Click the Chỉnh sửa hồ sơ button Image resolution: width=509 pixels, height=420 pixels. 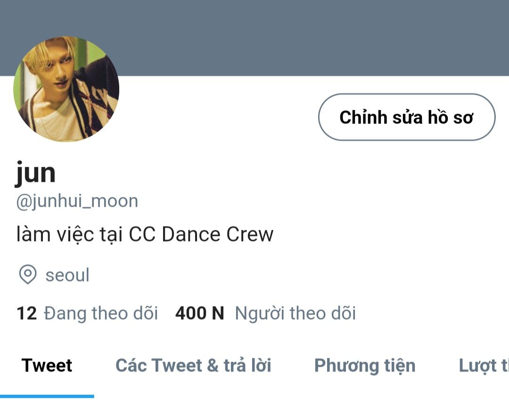pos(407,117)
